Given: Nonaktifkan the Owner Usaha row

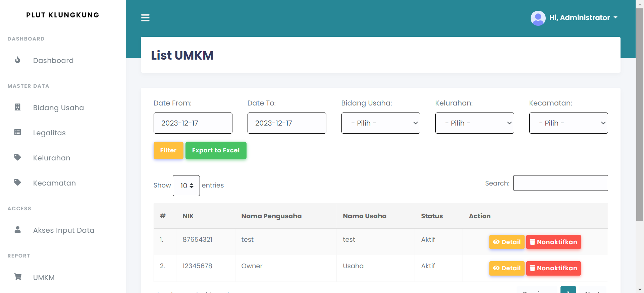Looking at the screenshot, I should [553, 268].
